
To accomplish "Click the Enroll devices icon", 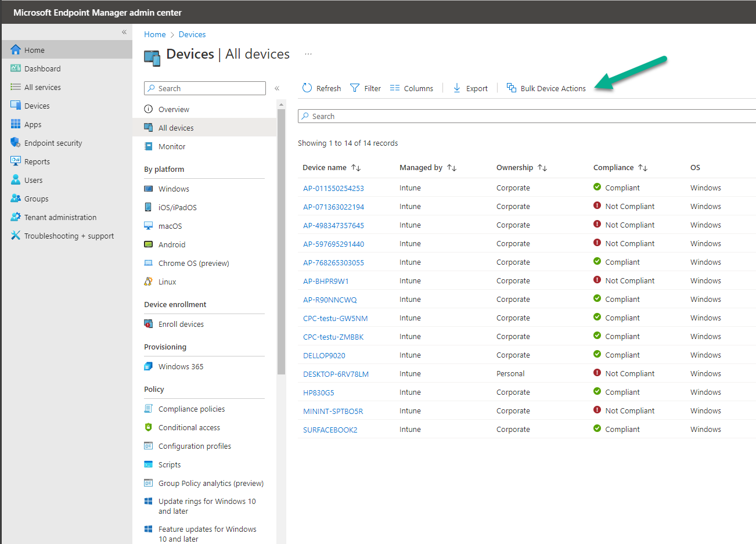I will (x=149, y=324).
